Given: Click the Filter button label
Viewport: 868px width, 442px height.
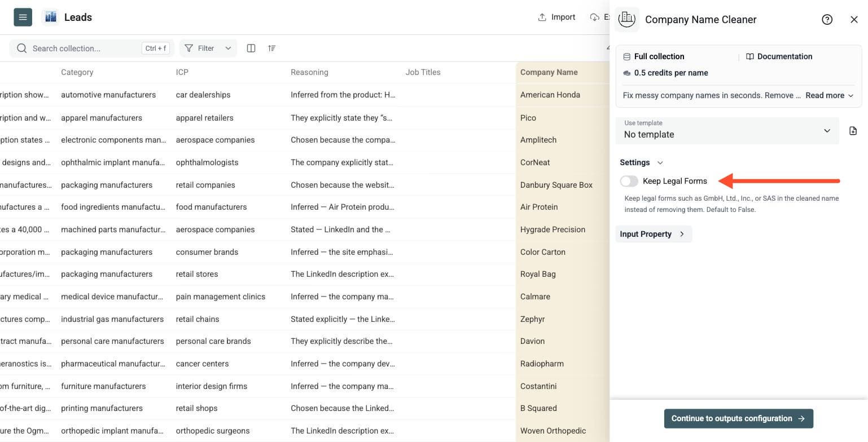Looking at the screenshot, I should pyautogui.click(x=206, y=48).
